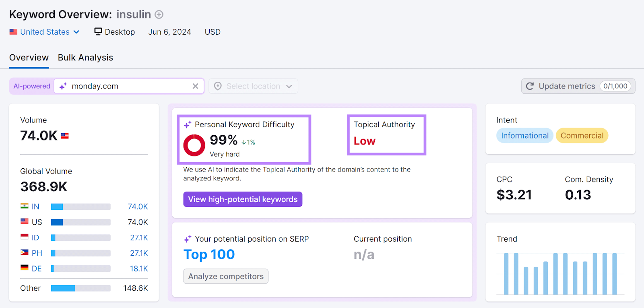Click the US flag in the Global Volume list
The height and width of the screenshot is (308, 644).
25,221
